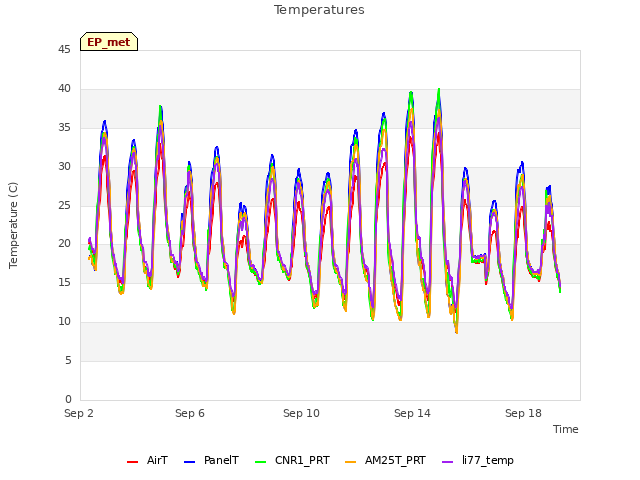Select the Temperatures chart title
Viewport: 640px width, 480px height.
tap(319, 10)
